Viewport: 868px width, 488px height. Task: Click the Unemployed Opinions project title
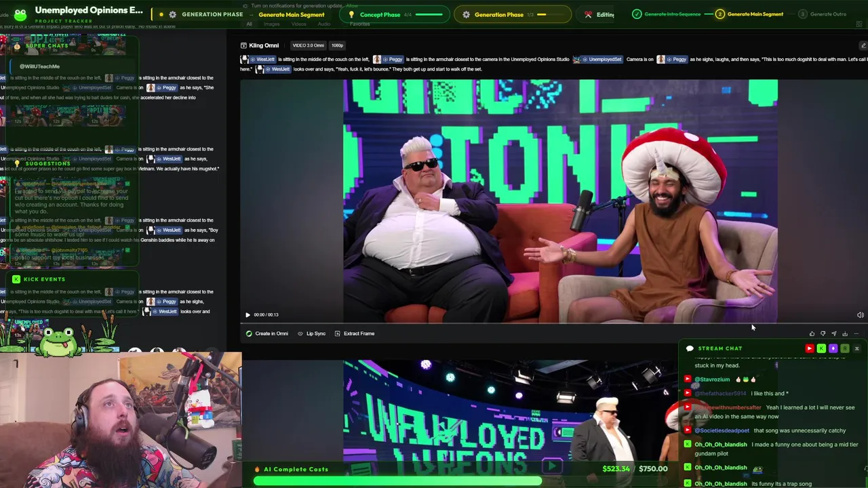point(89,10)
